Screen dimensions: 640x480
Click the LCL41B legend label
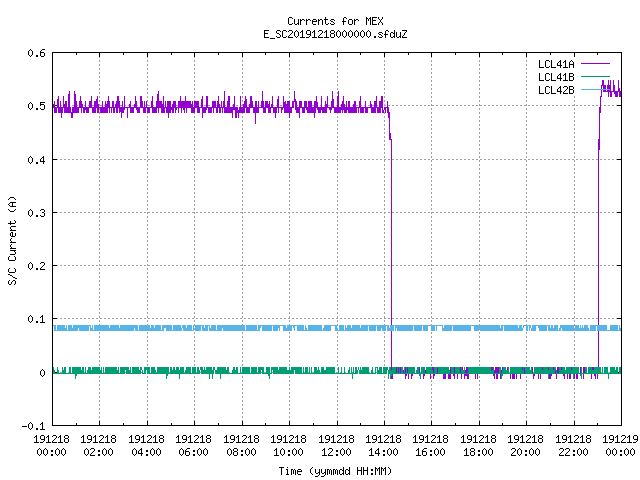556,77
